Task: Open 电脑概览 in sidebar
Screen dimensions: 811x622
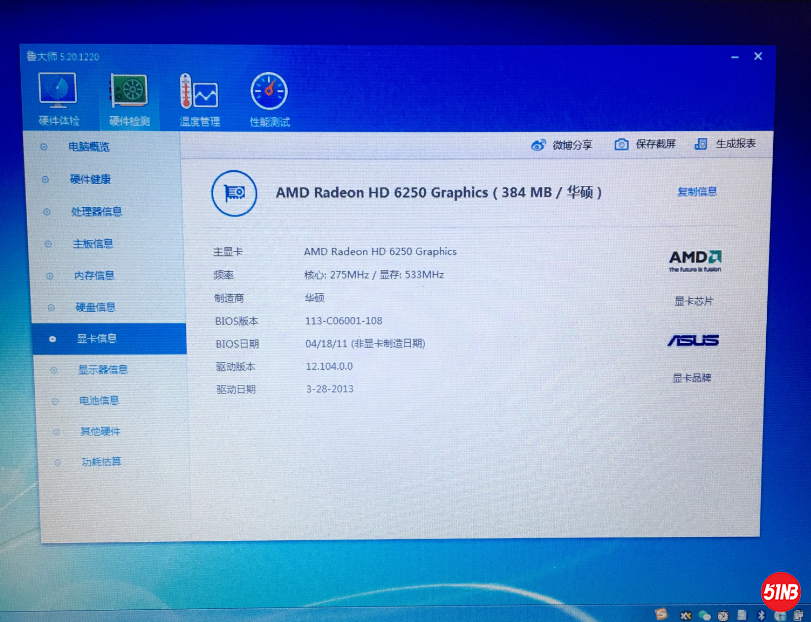Action: 88,147
